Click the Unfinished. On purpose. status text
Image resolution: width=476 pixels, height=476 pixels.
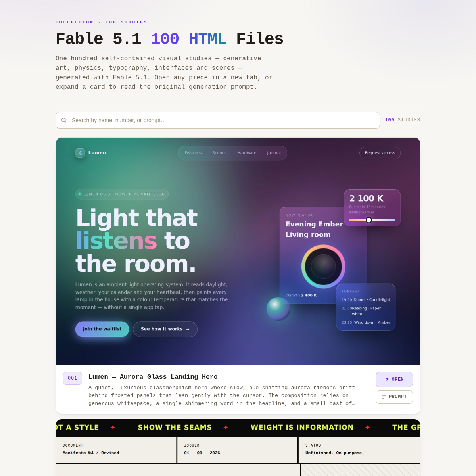pos(335,453)
